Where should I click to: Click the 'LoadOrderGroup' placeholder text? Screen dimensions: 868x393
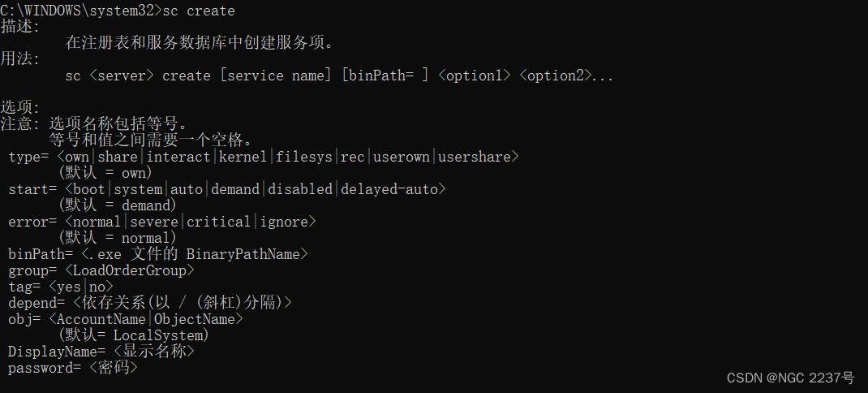tap(130, 271)
